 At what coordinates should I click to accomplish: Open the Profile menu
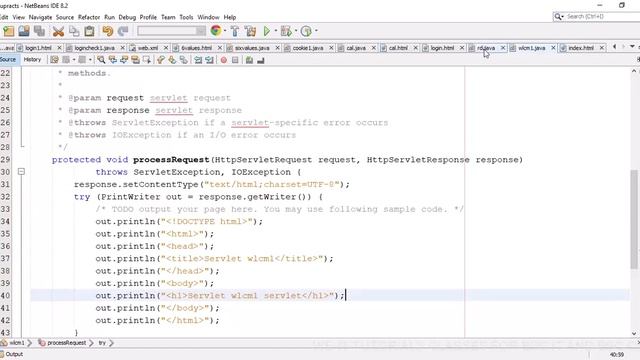pos(148,17)
